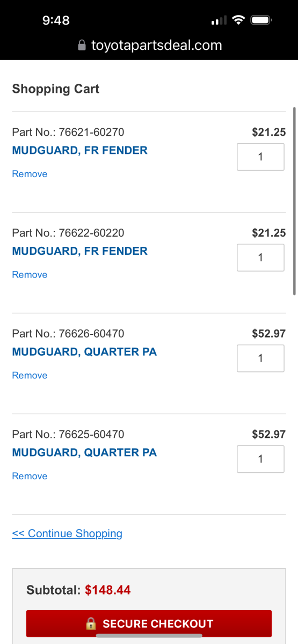The height and width of the screenshot is (644, 298).
Task: Open first MUDGUARD, FR FENDER product link
Action: tap(80, 150)
